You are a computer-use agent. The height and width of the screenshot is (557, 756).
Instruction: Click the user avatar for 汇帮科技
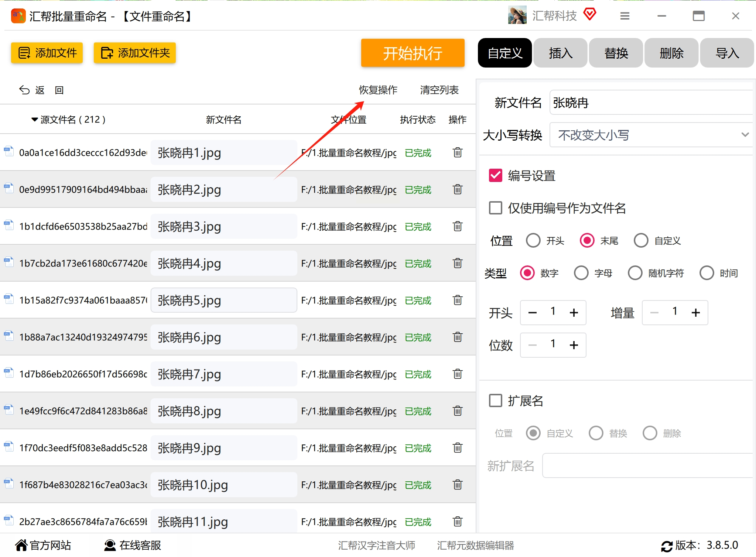pos(517,16)
